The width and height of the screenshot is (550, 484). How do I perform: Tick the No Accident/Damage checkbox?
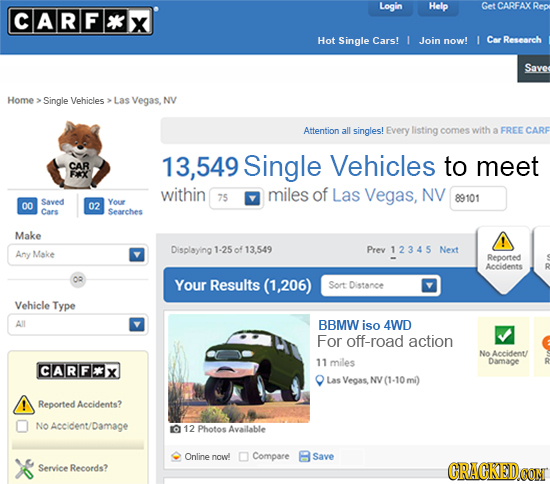click(22, 426)
